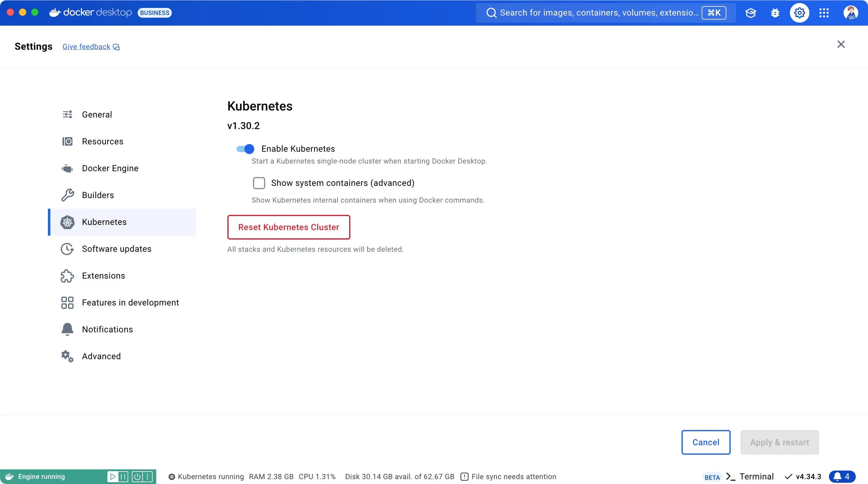Click the Docker Engine icon

tap(67, 168)
